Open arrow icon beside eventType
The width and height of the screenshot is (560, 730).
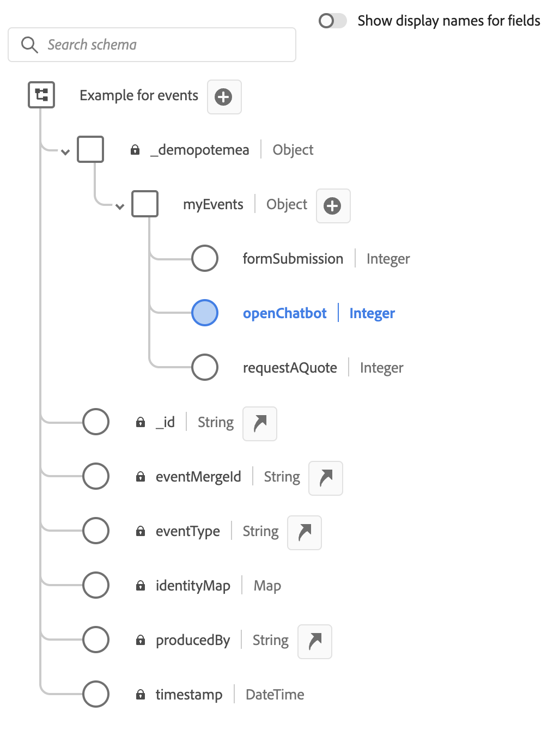coord(305,532)
